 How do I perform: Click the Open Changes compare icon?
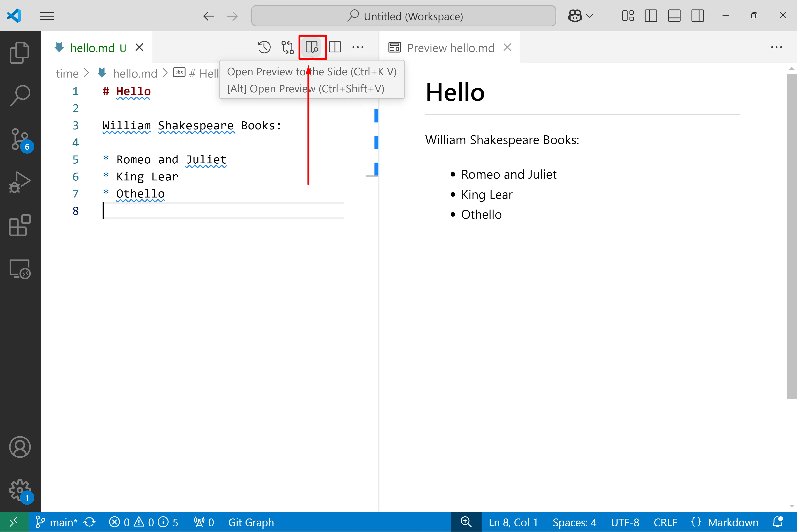click(288, 47)
